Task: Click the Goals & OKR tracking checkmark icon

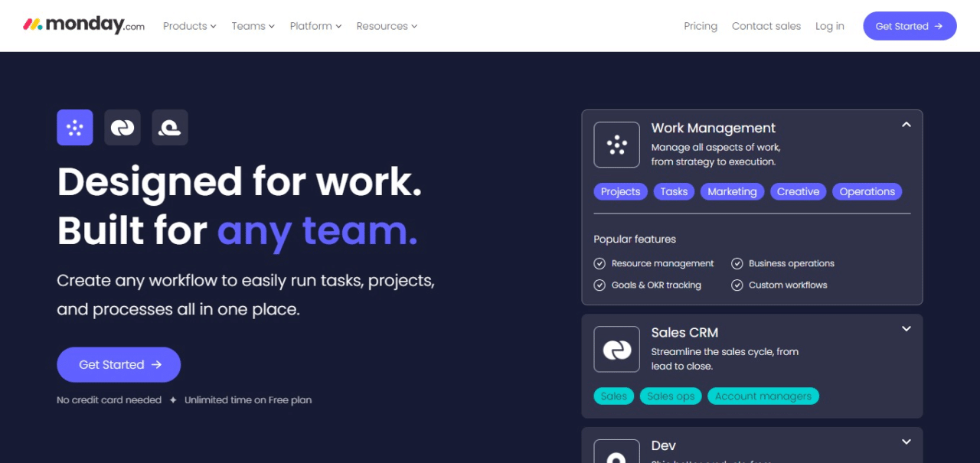Action: pos(599,285)
